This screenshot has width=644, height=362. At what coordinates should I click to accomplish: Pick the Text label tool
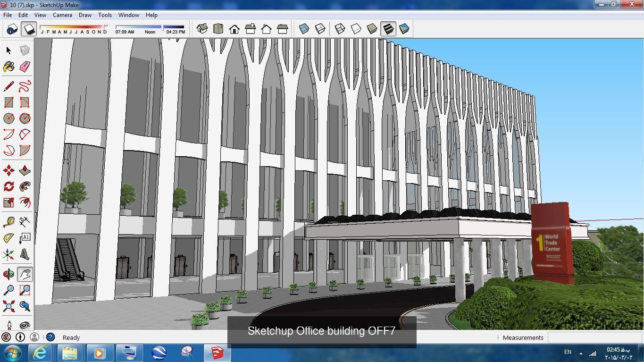(25, 238)
